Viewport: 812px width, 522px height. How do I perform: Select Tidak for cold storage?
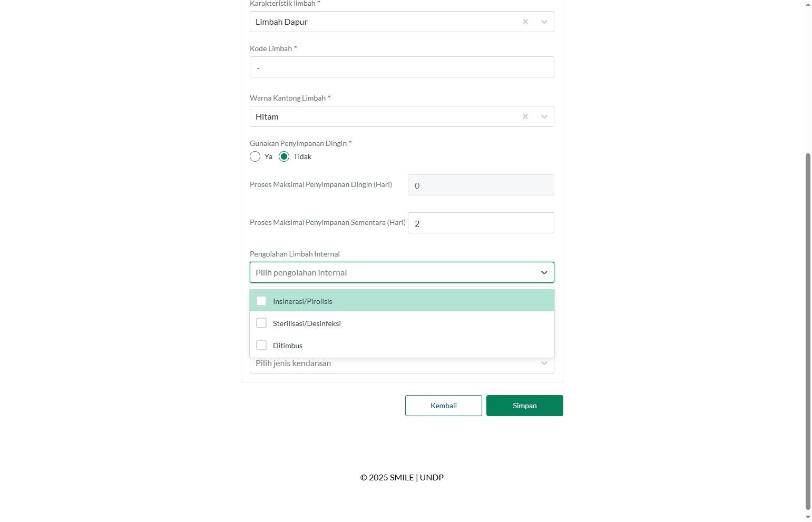284,156
